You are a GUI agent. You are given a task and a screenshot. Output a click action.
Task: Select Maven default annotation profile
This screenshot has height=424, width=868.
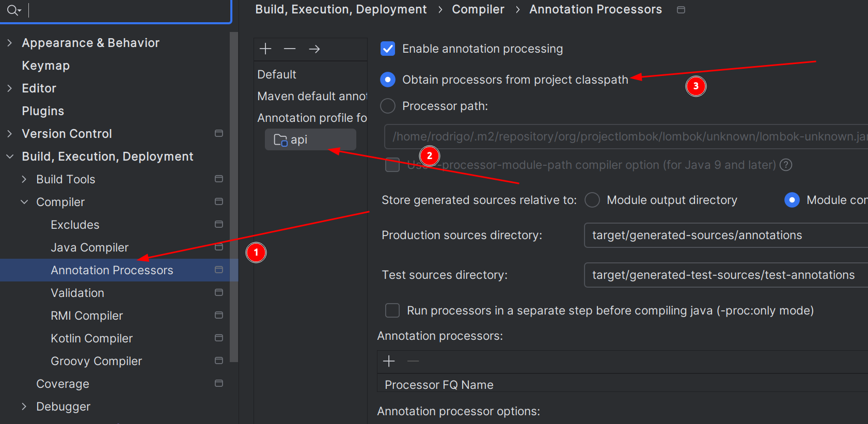coord(312,96)
